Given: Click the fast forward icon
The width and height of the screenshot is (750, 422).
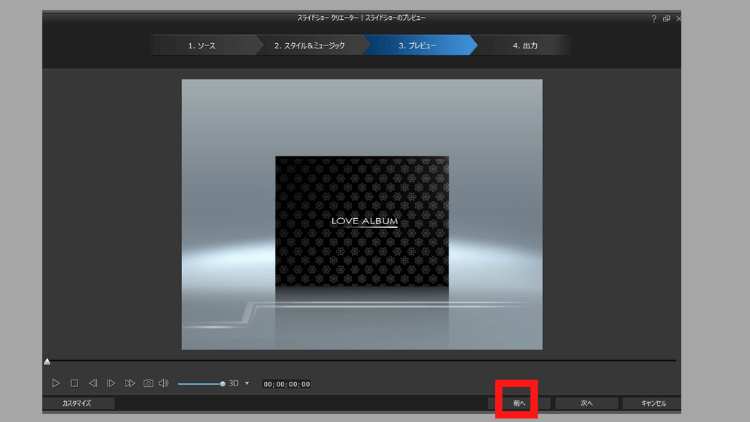Looking at the screenshot, I should tap(130, 383).
